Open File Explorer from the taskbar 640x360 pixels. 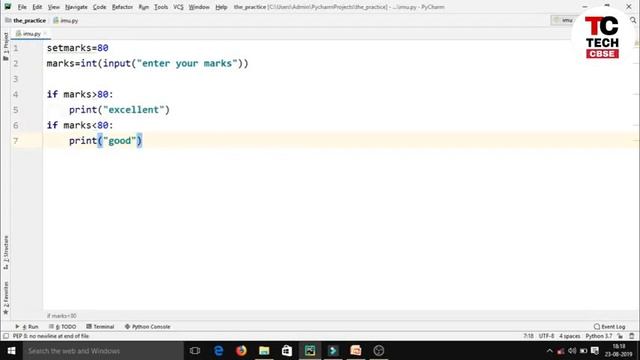pos(264,351)
